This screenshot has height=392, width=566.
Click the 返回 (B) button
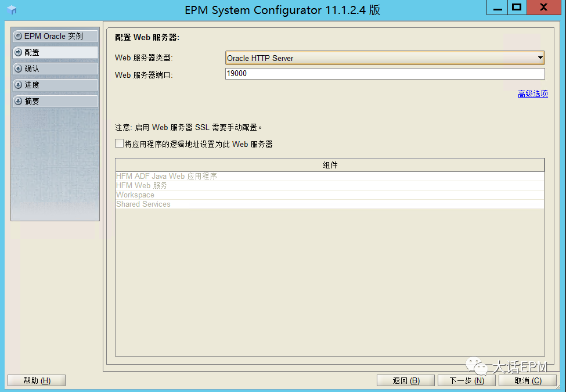pyautogui.click(x=406, y=380)
